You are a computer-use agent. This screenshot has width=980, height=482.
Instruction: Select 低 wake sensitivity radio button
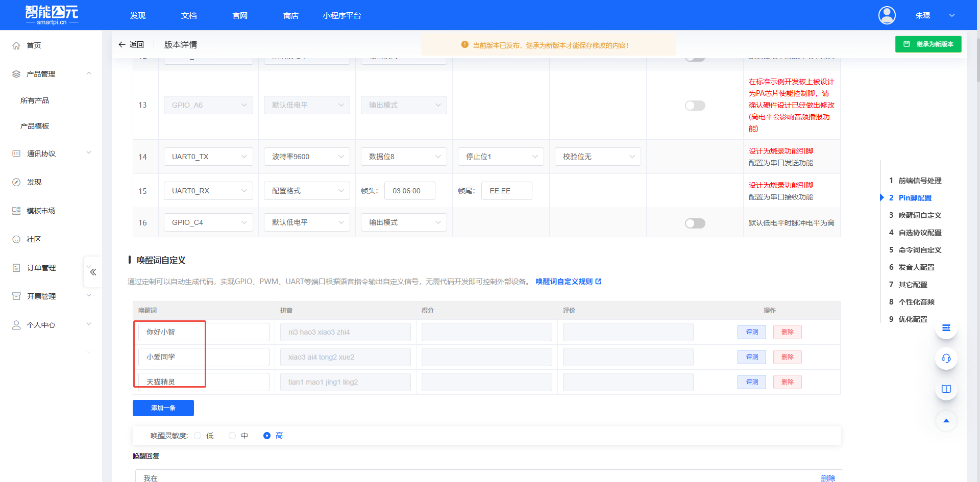point(198,436)
